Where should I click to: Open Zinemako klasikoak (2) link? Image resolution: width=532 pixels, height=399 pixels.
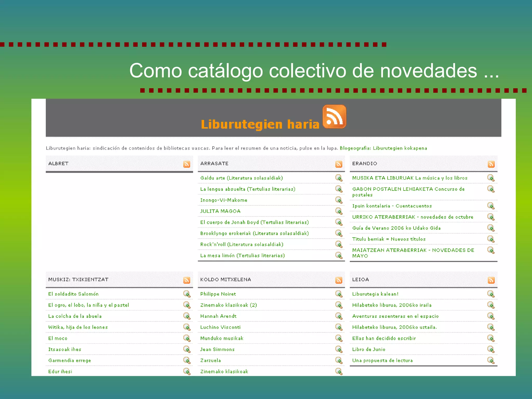coord(228,305)
